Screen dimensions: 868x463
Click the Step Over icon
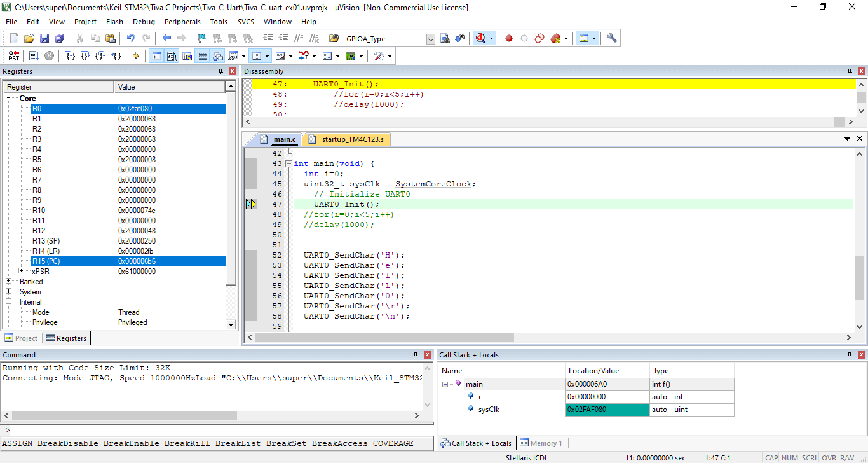86,56
